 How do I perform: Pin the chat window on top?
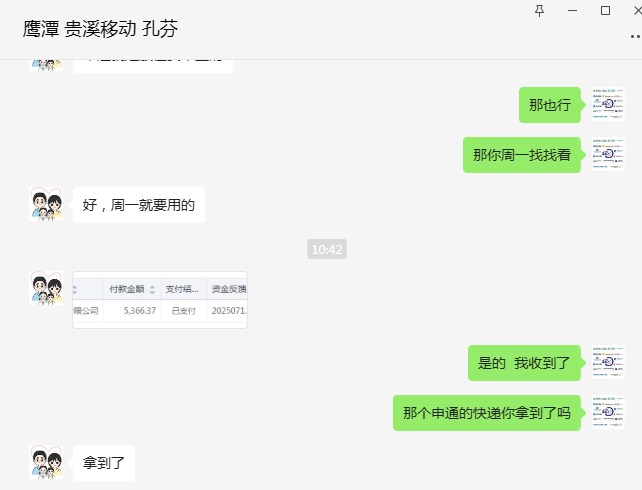pos(540,11)
